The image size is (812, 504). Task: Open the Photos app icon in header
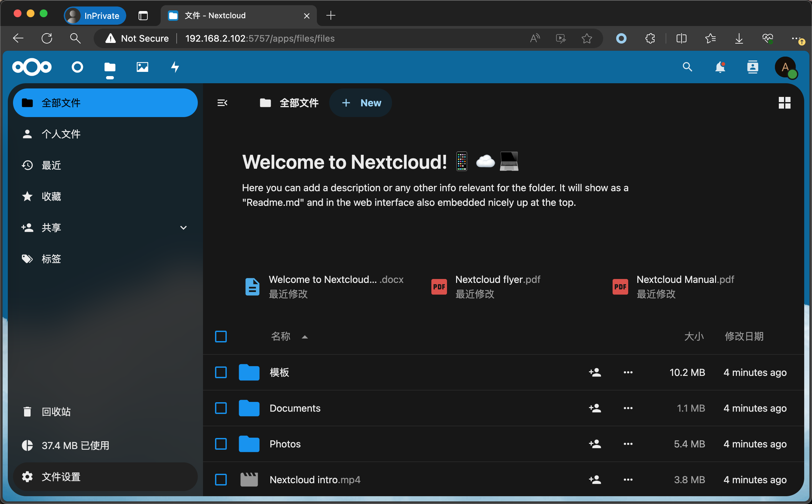pos(142,67)
